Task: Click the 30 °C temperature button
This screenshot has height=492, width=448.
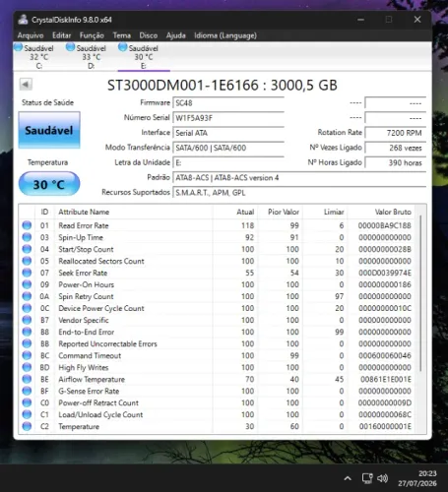Action: tap(49, 184)
